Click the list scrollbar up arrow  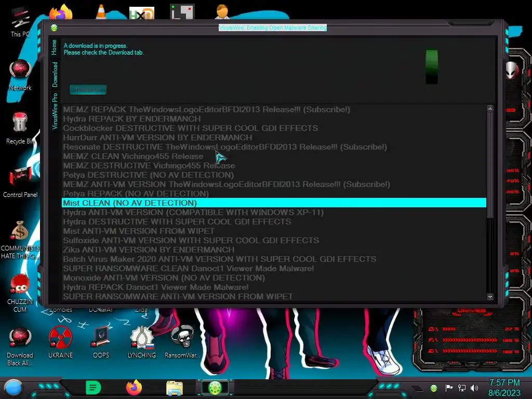tap(490, 109)
